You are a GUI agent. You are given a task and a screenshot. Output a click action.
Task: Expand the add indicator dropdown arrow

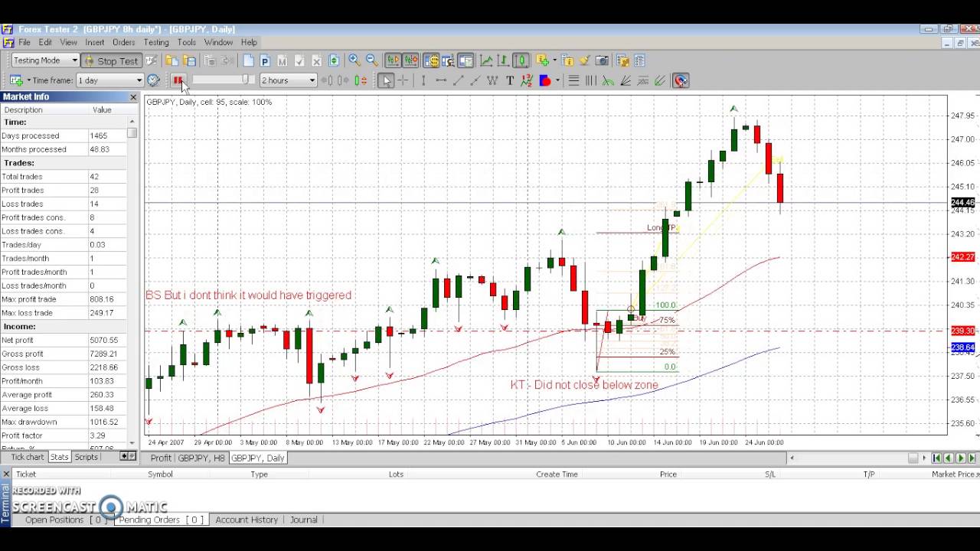[x=555, y=60]
